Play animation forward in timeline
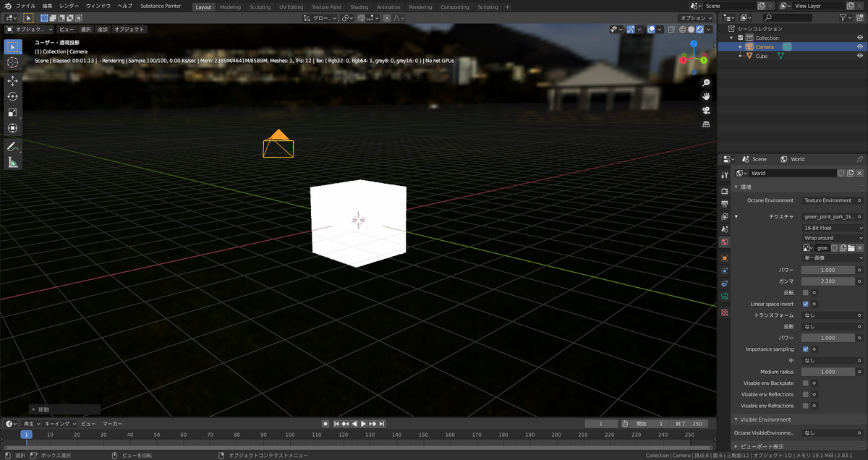868x460 pixels. click(x=363, y=424)
